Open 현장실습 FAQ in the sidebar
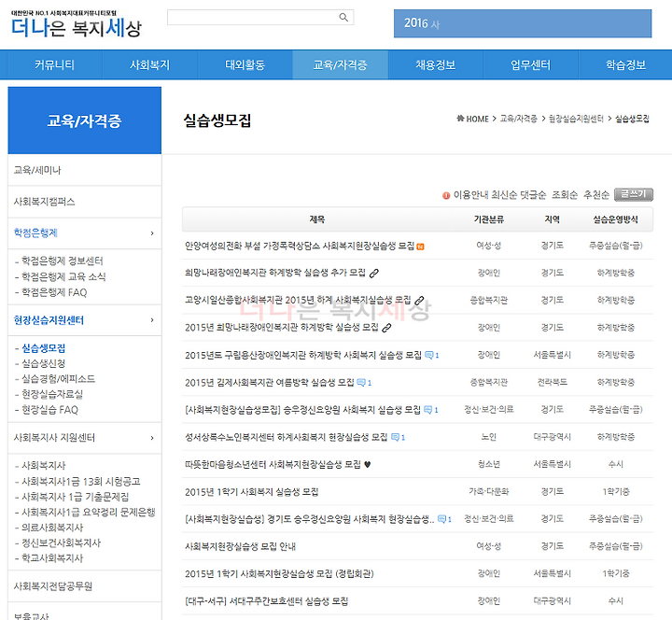The width and height of the screenshot is (672, 620). point(49,410)
